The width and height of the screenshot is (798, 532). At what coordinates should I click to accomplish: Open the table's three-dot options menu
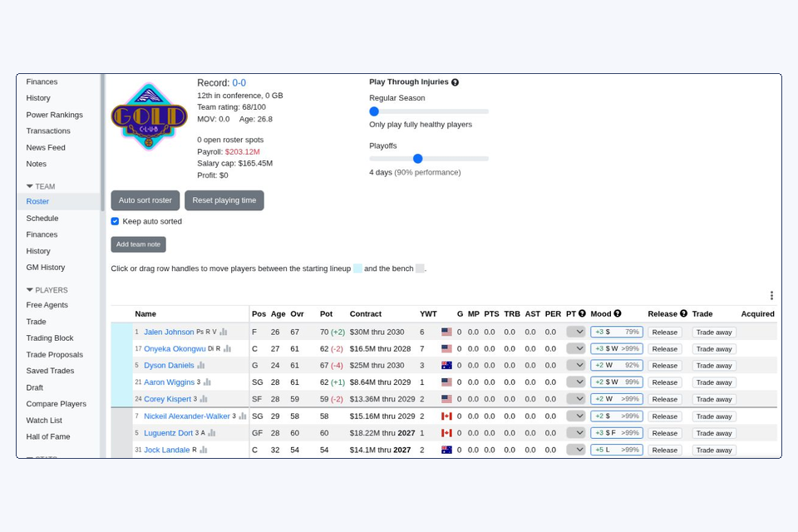pos(771,295)
